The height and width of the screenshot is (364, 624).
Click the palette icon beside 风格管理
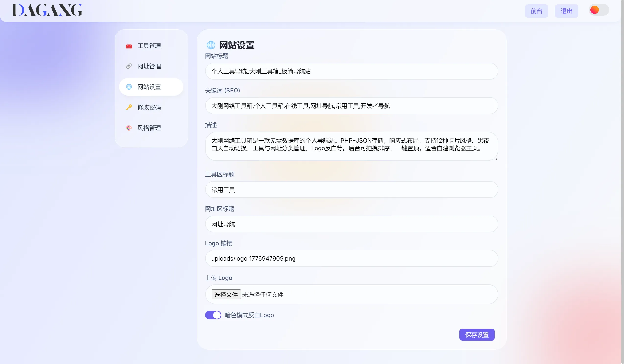(129, 128)
